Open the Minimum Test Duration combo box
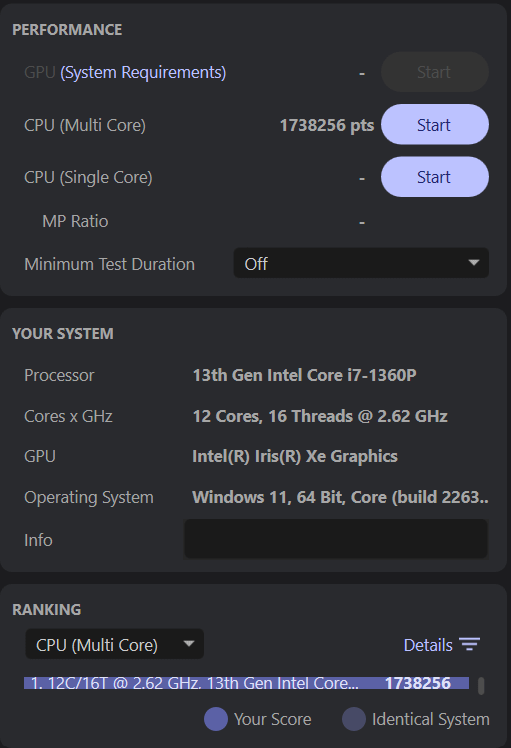 click(x=361, y=263)
